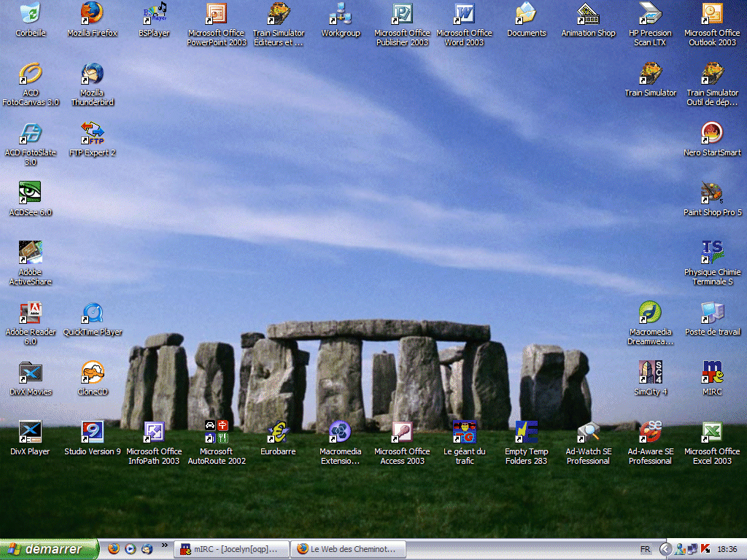Launch Firefox from Quick Launch bar

(113, 549)
